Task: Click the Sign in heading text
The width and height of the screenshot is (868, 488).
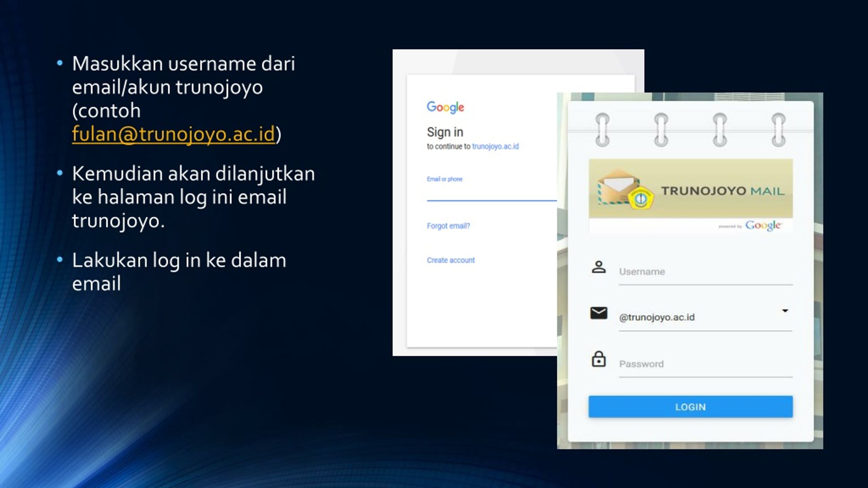Action: click(445, 132)
